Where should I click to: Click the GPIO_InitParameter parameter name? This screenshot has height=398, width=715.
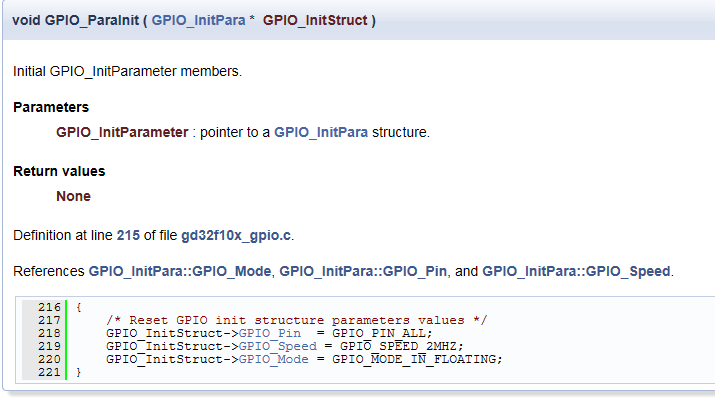coord(122,132)
